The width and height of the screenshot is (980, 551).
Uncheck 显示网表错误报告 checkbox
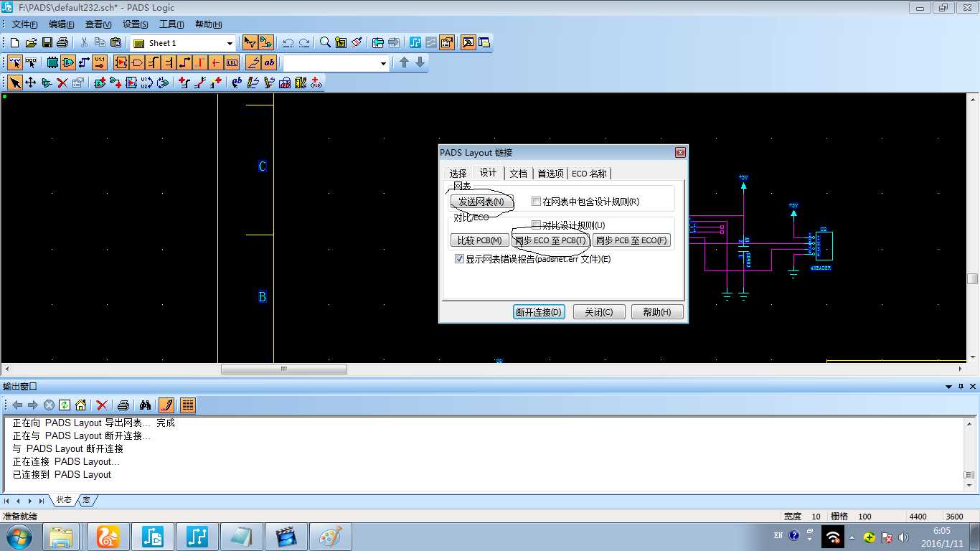point(459,259)
